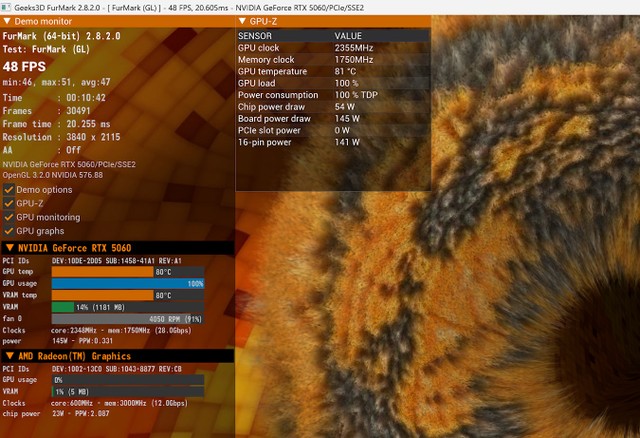640x438 pixels.
Task: Click the AMD VRAM 1% (5 MB) bar
Action: [128, 391]
